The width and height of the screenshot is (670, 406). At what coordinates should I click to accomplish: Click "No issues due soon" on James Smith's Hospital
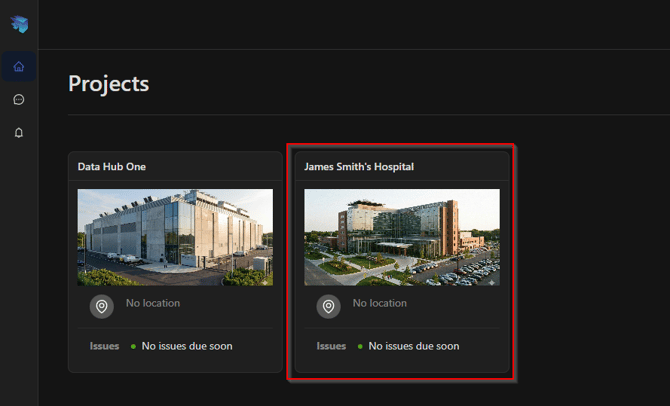pos(414,346)
